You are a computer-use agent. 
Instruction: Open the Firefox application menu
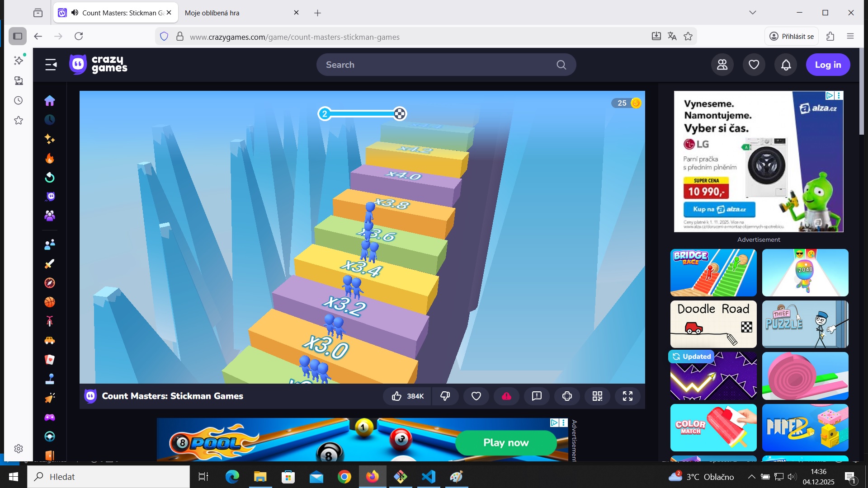pos(850,37)
